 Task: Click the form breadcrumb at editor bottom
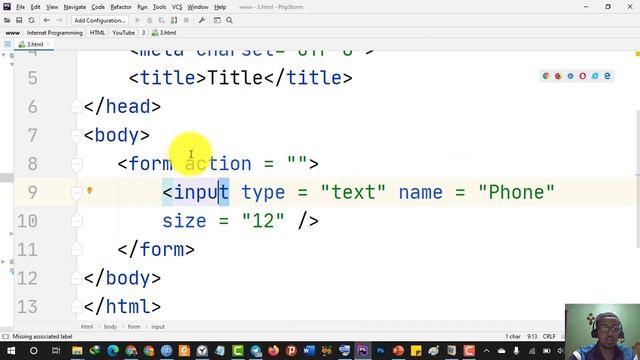(134, 327)
